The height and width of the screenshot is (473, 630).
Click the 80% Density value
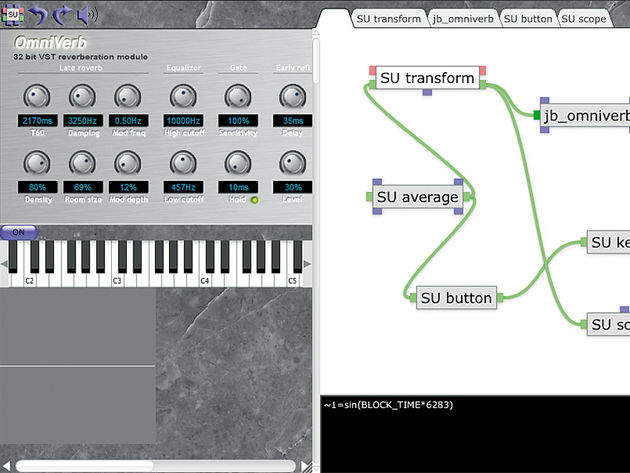[x=37, y=187]
